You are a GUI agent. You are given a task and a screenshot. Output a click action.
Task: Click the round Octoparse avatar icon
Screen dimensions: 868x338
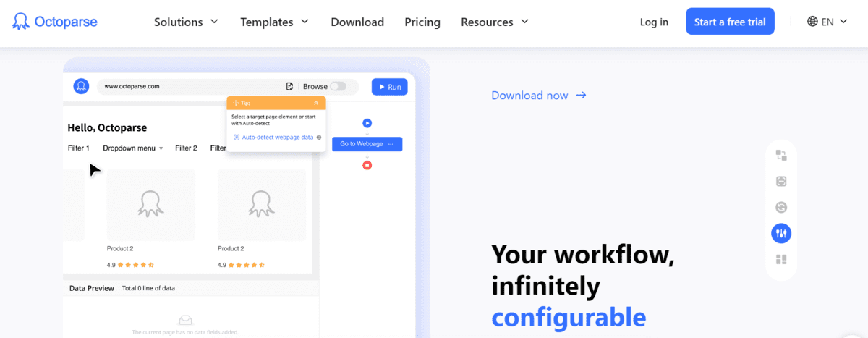click(x=81, y=86)
